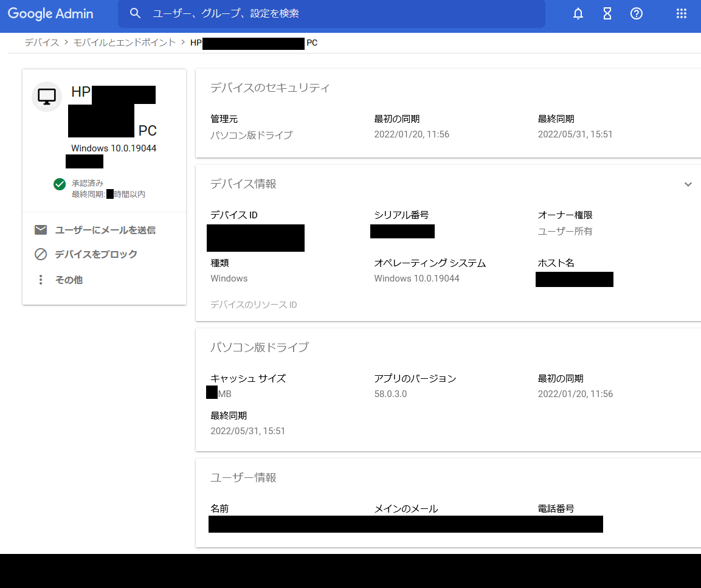The height and width of the screenshot is (588, 701).
Task: Click the three-dot more icon
Action: click(41, 280)
